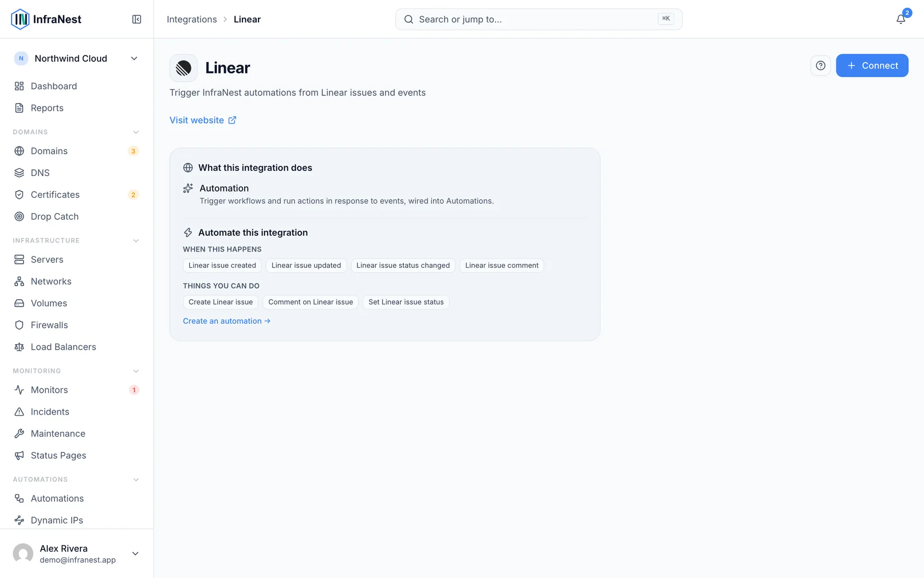Follow the Visit website link
Screen dimensions: 924x578
[x=203, y=120]
